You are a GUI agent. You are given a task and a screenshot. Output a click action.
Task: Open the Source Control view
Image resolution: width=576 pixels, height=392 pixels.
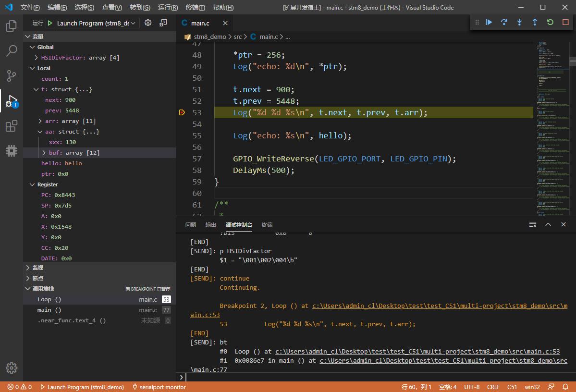pos(12,76)
